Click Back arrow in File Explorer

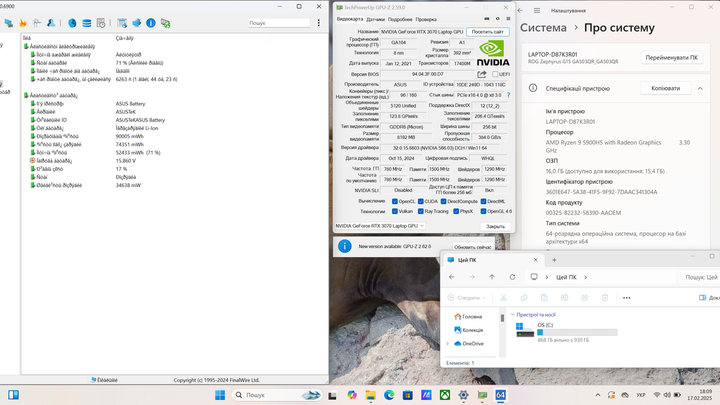pos(452,277)
